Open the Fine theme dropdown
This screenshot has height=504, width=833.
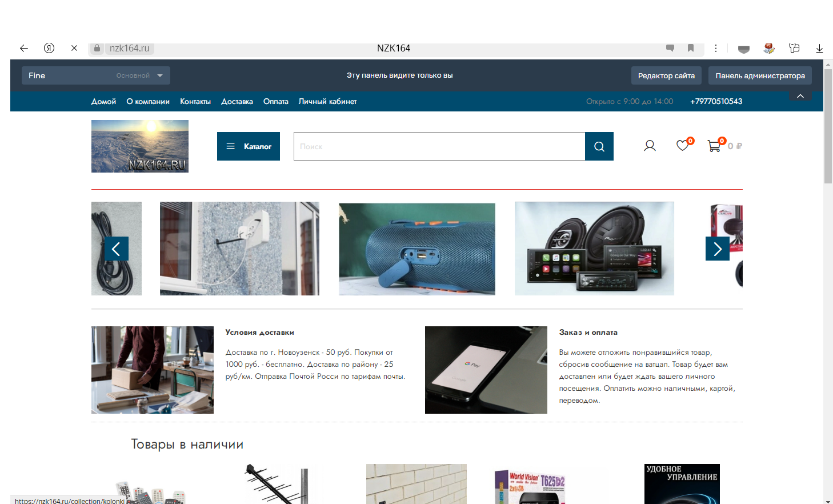click(x=96, y=75)
